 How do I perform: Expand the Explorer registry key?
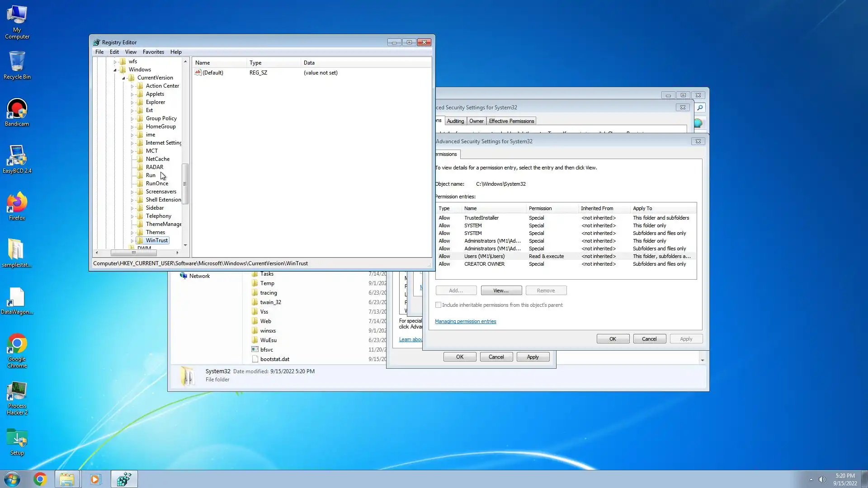132,103
